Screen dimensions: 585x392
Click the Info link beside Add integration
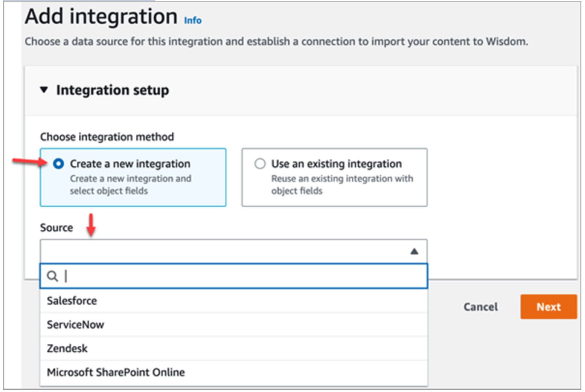point(193,20)
